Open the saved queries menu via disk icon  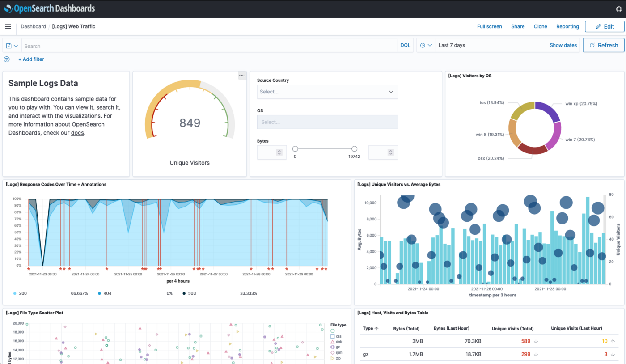8,45
